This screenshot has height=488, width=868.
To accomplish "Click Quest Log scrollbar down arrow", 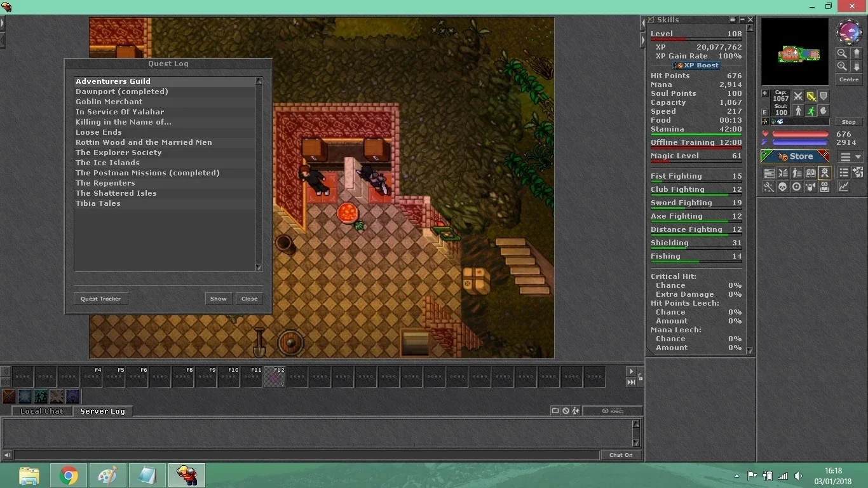I will (x=259, y=268).
